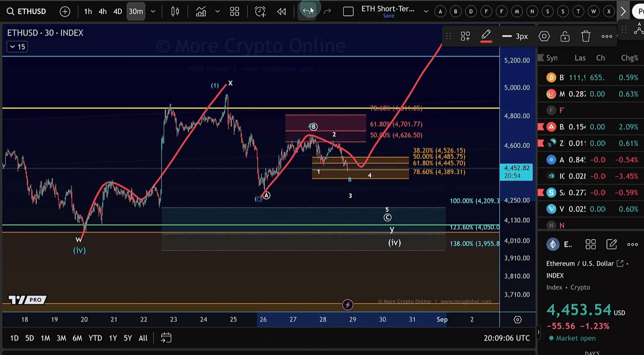Open candlestick chart style picker
The image size is (644, 355).
point(175,11)
